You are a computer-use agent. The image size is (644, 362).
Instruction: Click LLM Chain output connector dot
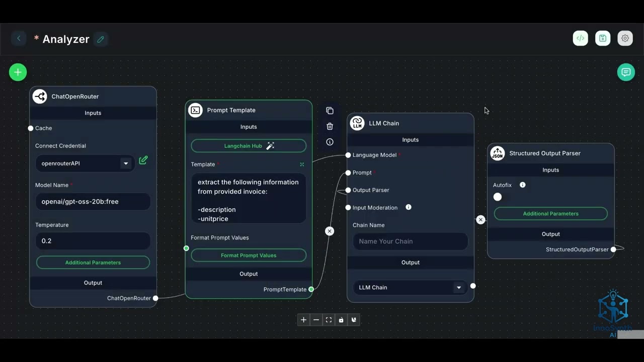pos(473,286)
